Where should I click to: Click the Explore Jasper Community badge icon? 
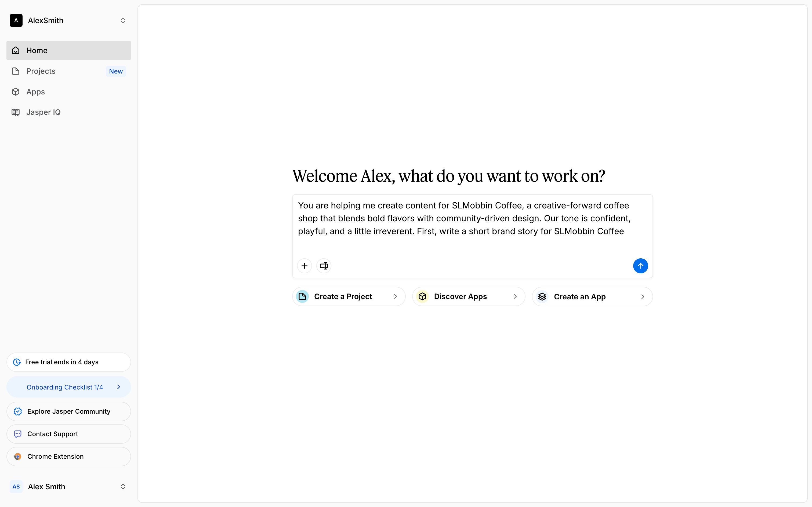[x=18, y=412]
